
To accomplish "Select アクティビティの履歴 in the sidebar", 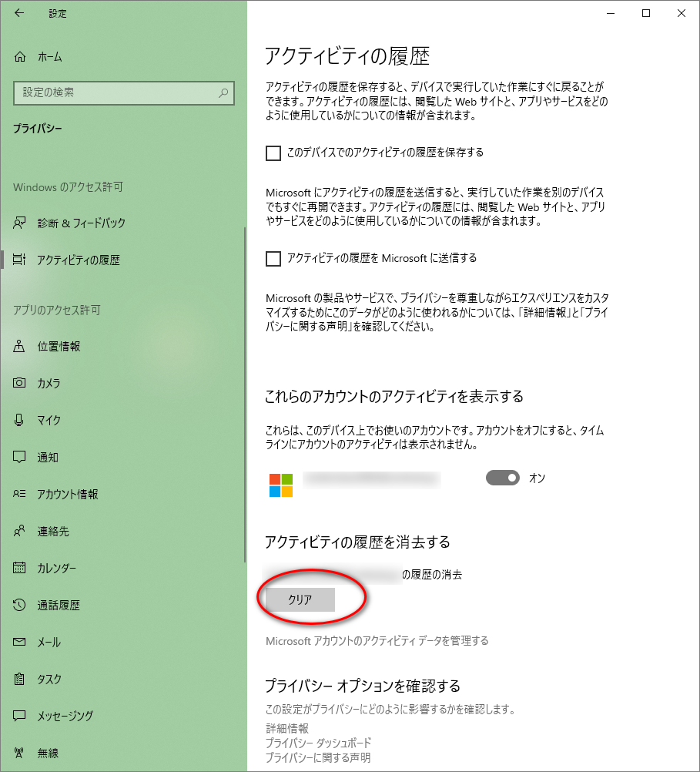I will click(78, 260).
